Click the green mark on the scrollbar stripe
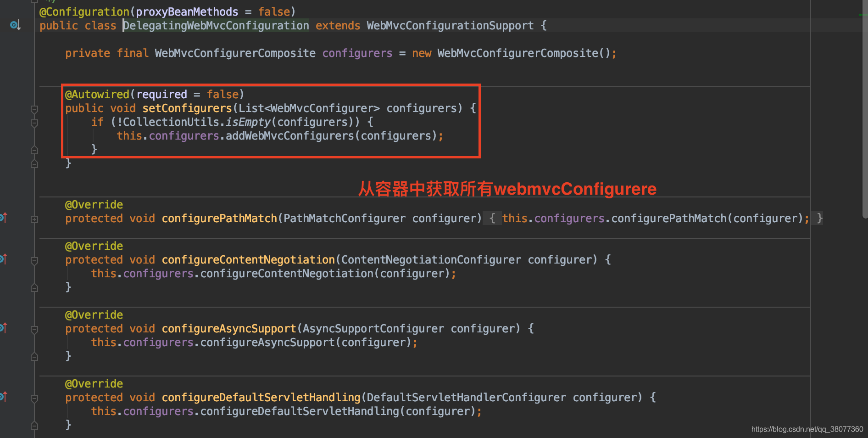Screen dimensions: 868x438 [862, 15]
